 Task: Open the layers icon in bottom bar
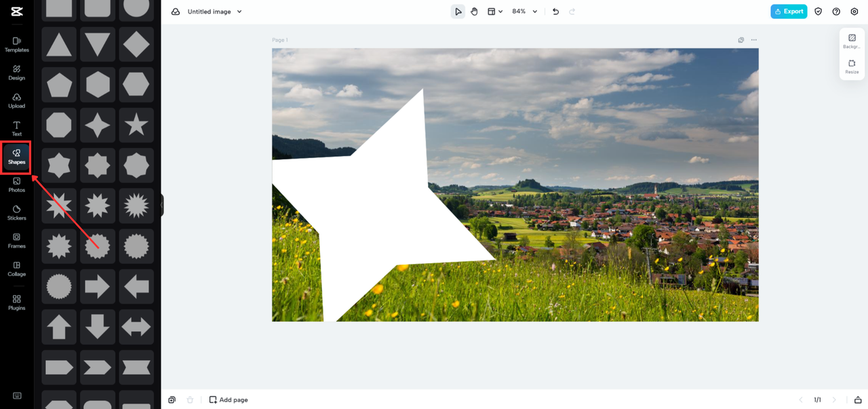point(172,400)
